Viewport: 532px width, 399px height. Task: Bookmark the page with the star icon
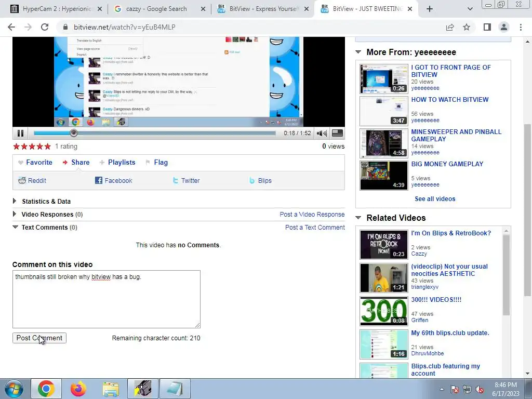click(467, 27)
